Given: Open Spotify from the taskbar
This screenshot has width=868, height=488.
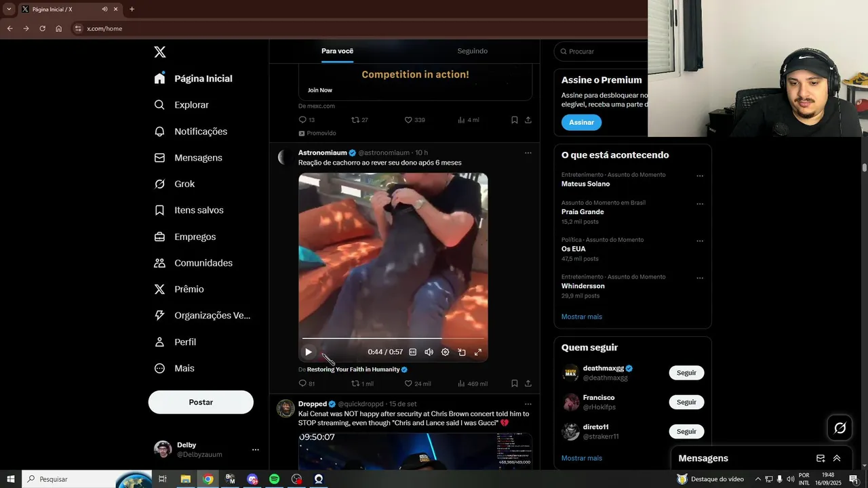Looking at the screenshot, I should pos(275,479).
